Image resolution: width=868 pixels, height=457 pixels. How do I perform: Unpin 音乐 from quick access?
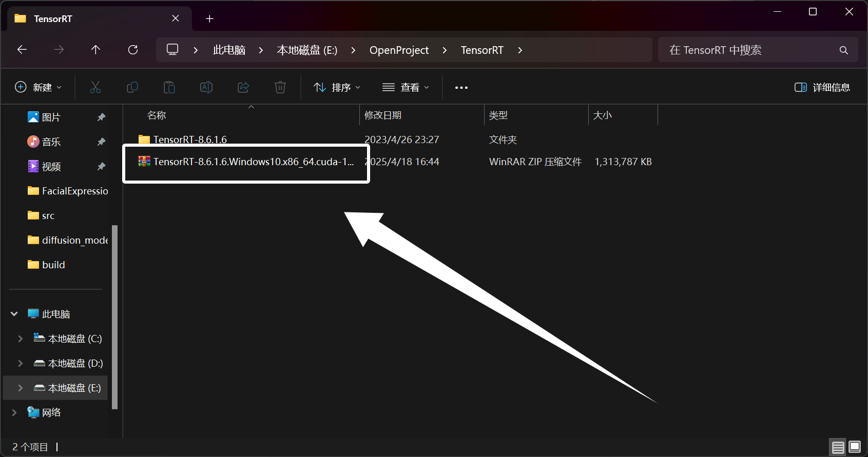(101, 142)
